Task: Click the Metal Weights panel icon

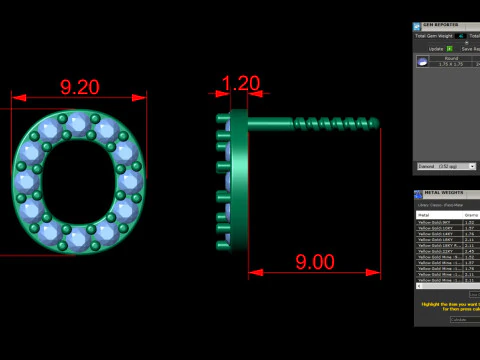Action: tap(418, 195)
